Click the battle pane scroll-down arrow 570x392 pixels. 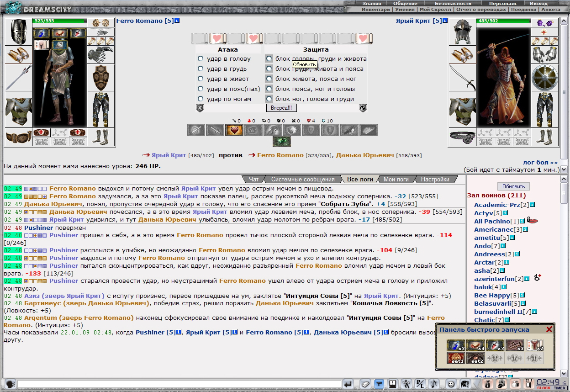click(x=564, y=170)
